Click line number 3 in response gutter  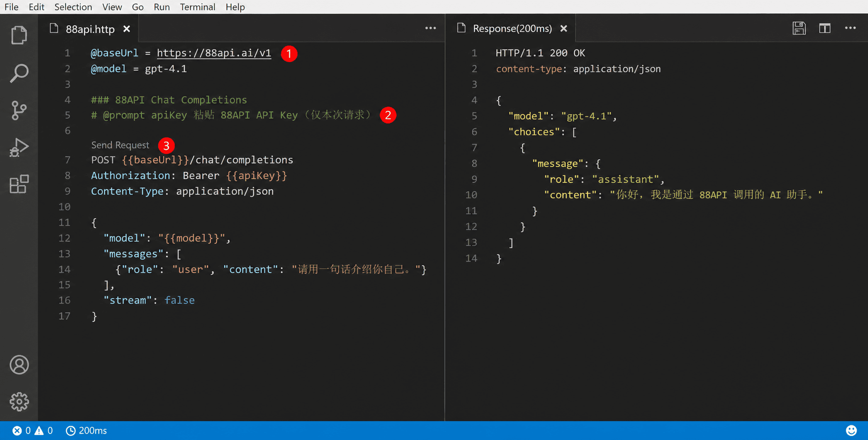[x=474, y=84]
